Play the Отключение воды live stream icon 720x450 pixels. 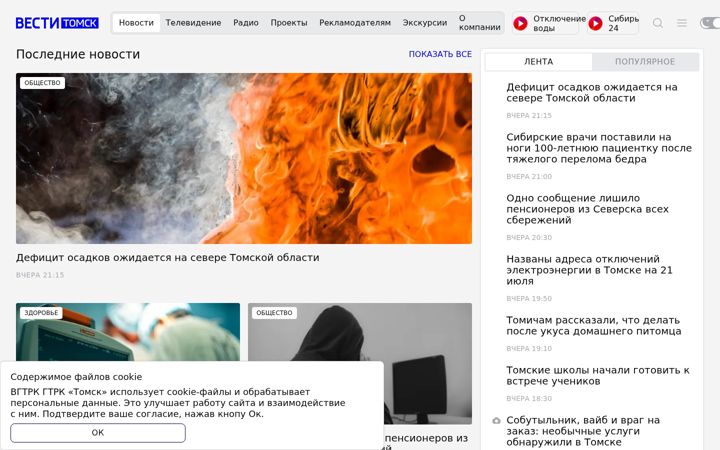point(520,23)
